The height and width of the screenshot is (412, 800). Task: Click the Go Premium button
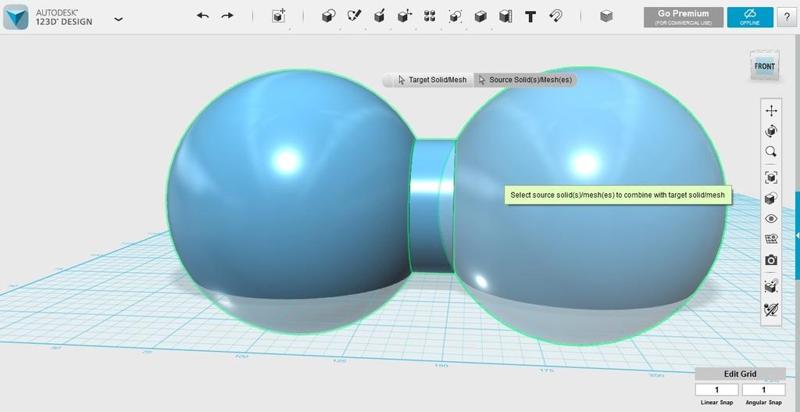coord(683,17)
